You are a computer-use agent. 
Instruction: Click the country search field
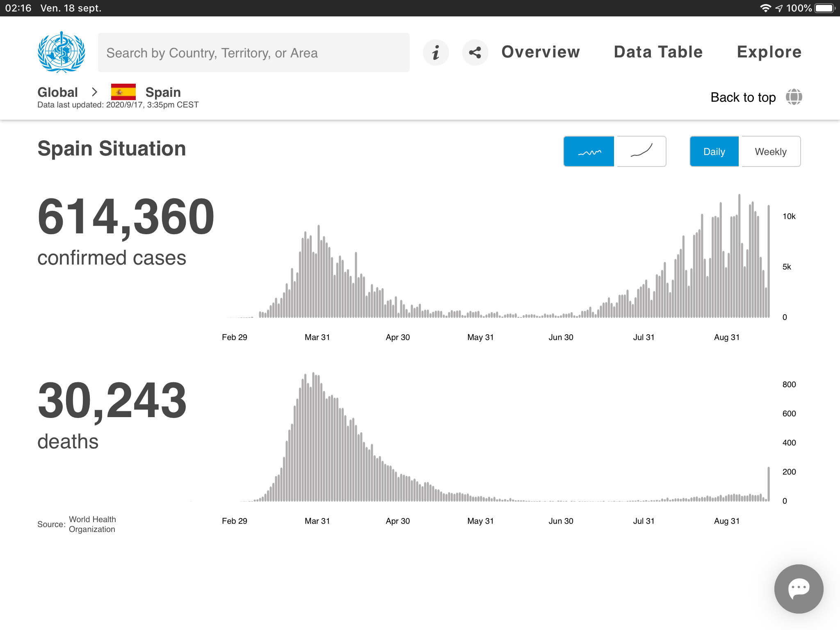pyautogui.click(x=253, y=52)
